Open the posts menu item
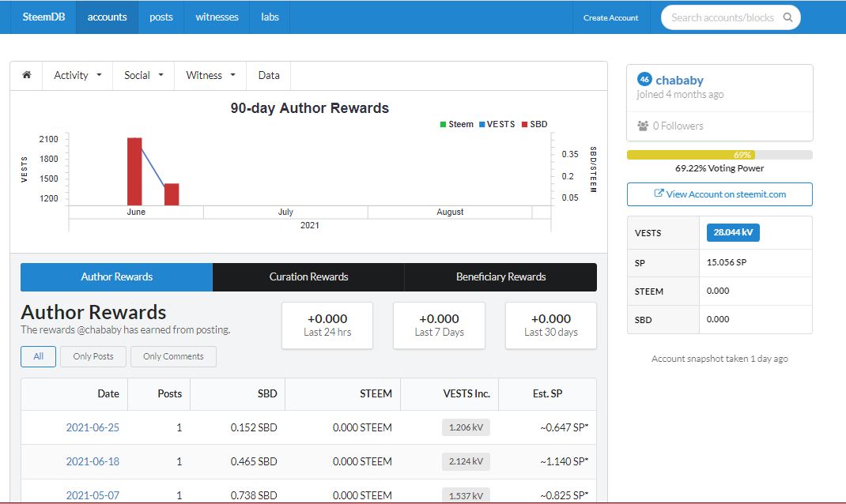Image resolution: width=846 pixels, height=504 pixels. pyautogui.click(x=161, y=17)
